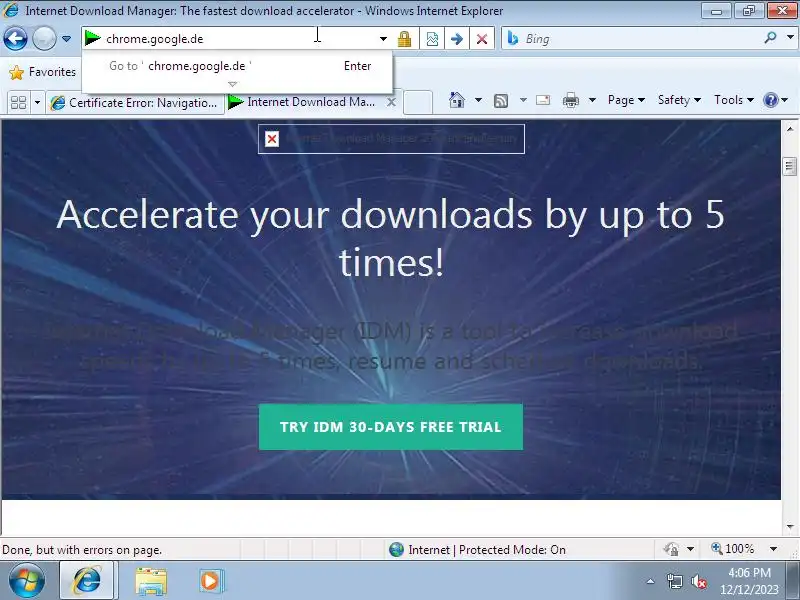Open Windows Explorer from taskbar
This screenshot has width=800, height=600.
pyautogui.click(x=151, y=581)
